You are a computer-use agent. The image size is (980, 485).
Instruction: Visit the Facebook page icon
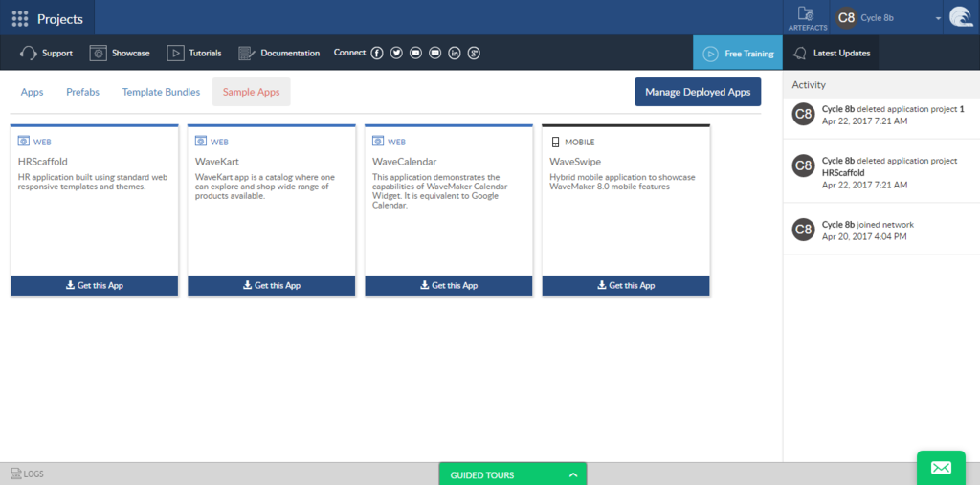pos(377,54)
